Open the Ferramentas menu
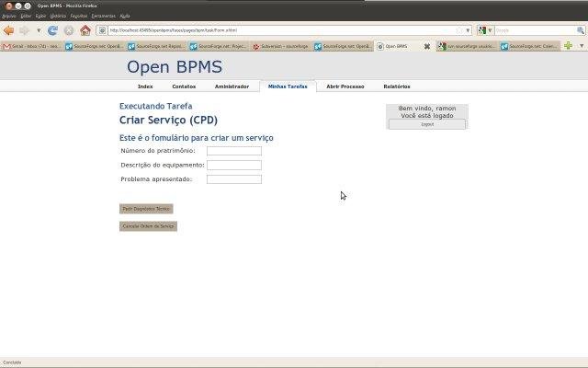The height and width of the screenshot is (368, 588). click(x=104, y=16)
